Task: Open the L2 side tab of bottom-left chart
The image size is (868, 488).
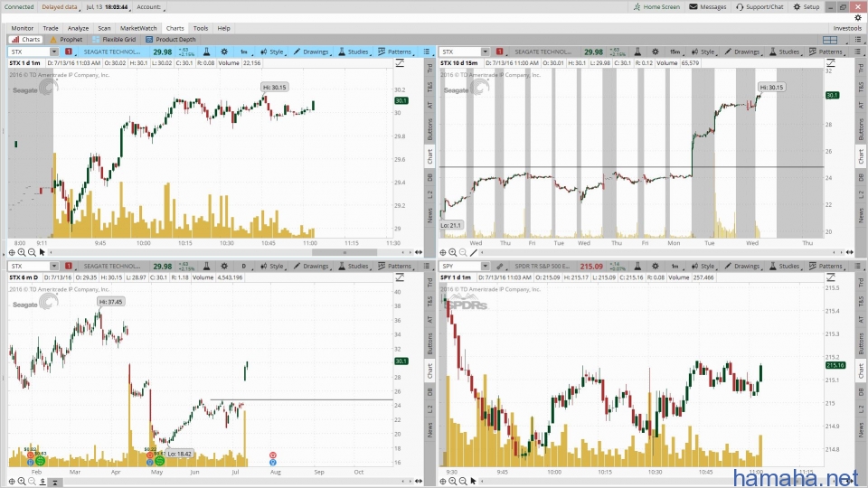Action: tap(429, 408)
